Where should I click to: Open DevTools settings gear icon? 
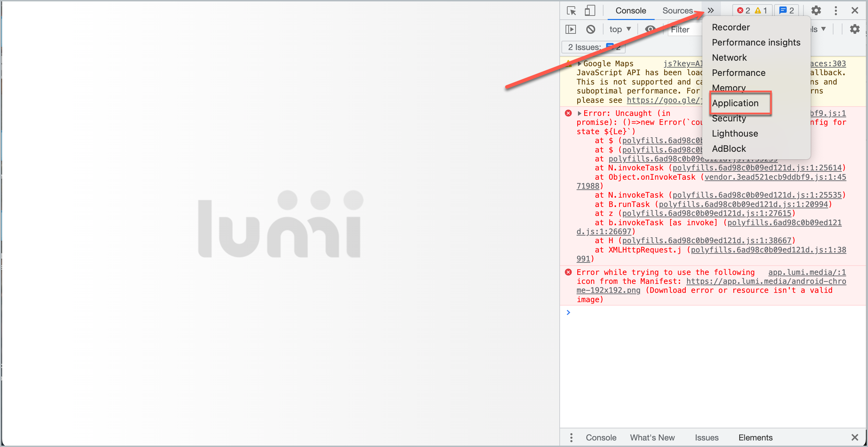coord(816,11)
